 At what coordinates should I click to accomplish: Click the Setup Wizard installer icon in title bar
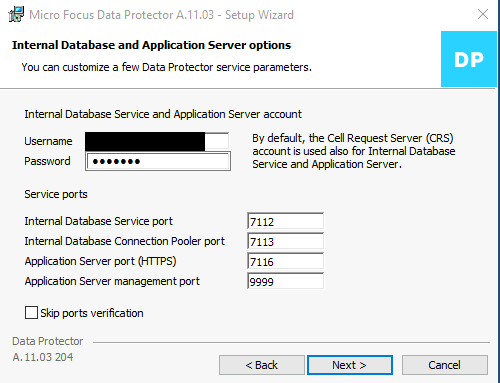[16, 14]
